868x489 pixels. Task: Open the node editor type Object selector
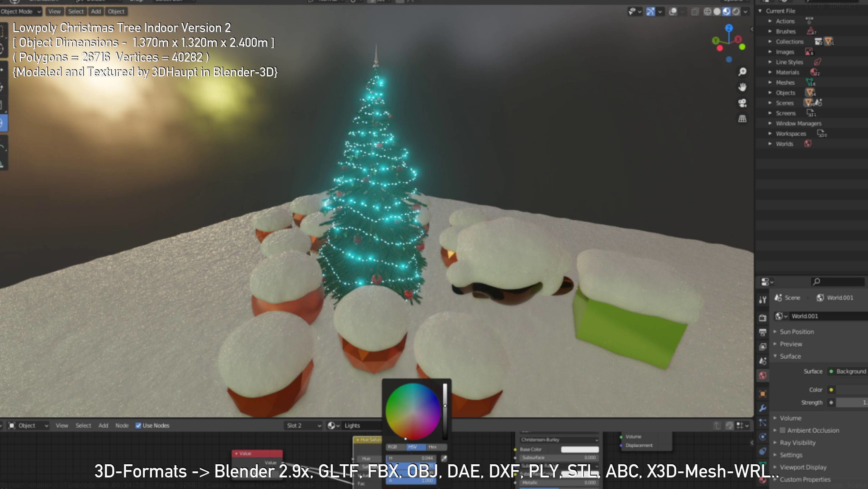click(28, 425)
